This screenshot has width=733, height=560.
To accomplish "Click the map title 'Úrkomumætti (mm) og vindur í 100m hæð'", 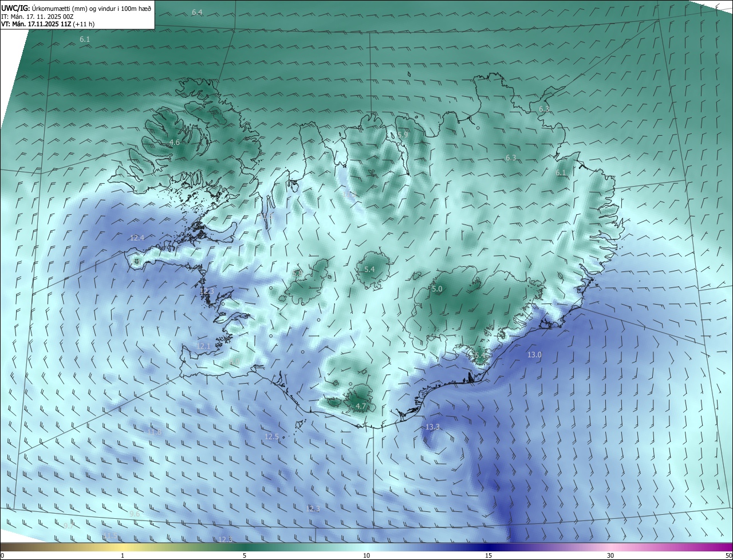I will pyautogui.click(x=92, y=8).
